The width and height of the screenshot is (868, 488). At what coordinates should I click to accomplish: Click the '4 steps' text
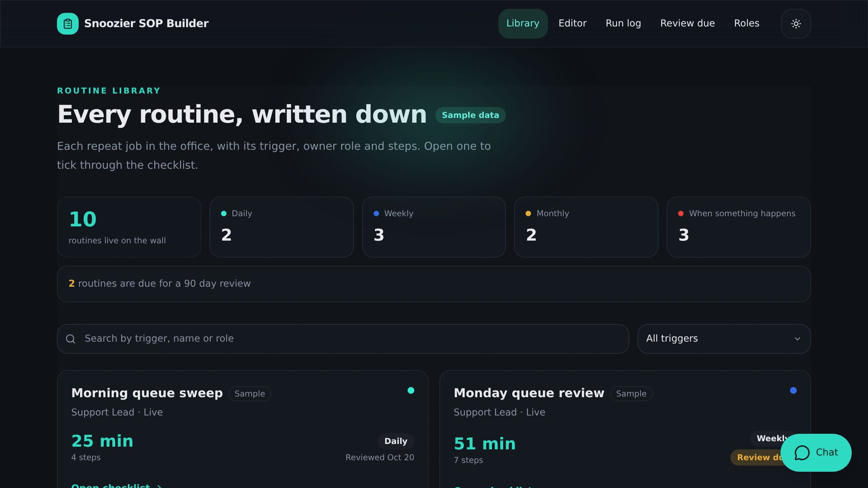click(x=86, y=457)
